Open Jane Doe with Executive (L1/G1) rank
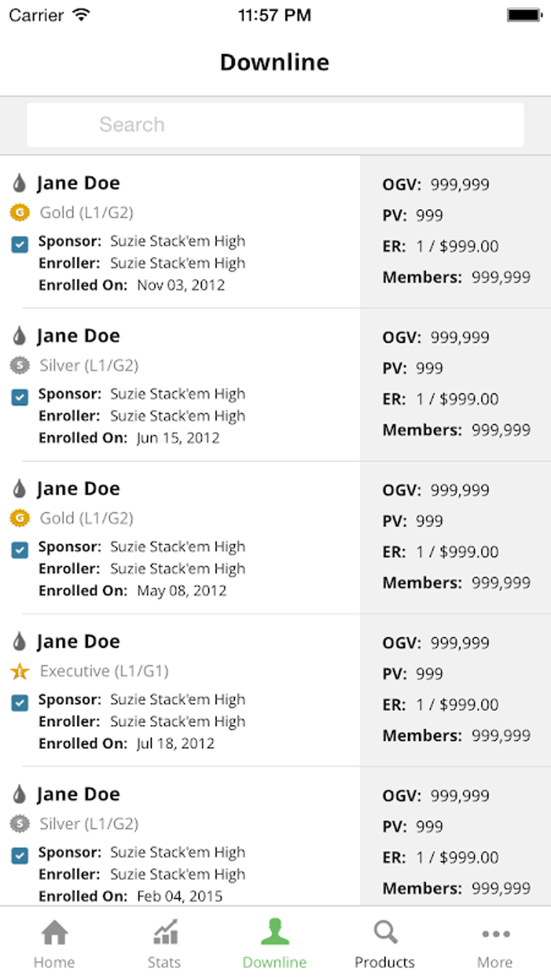 click(x=78, y=642)
